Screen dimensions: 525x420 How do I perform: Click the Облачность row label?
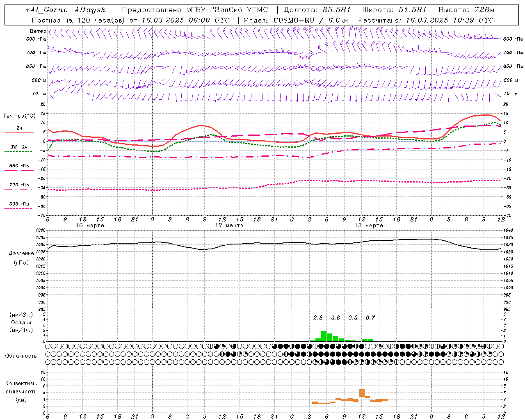pyautogui.click(x=21, y=356)
